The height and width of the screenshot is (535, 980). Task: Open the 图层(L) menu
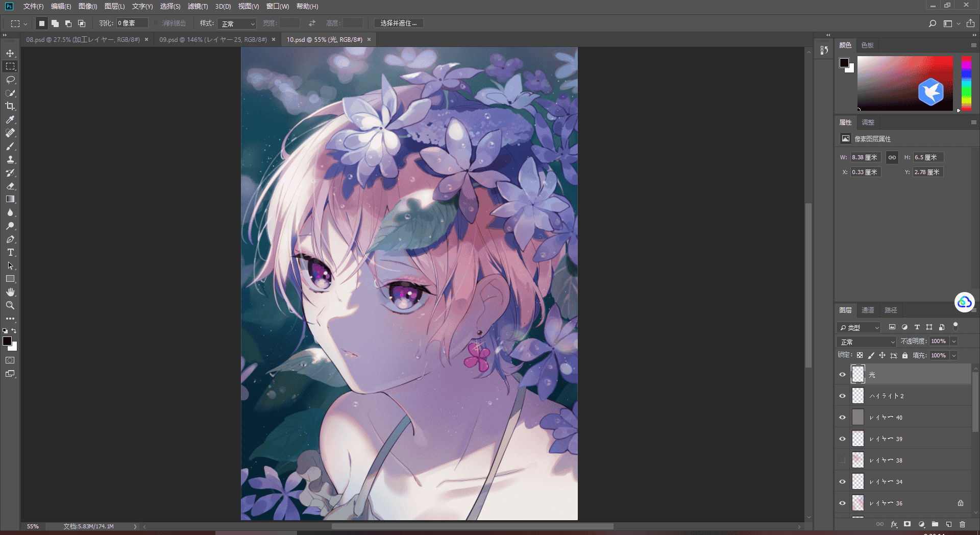click(x=114, y=6)
